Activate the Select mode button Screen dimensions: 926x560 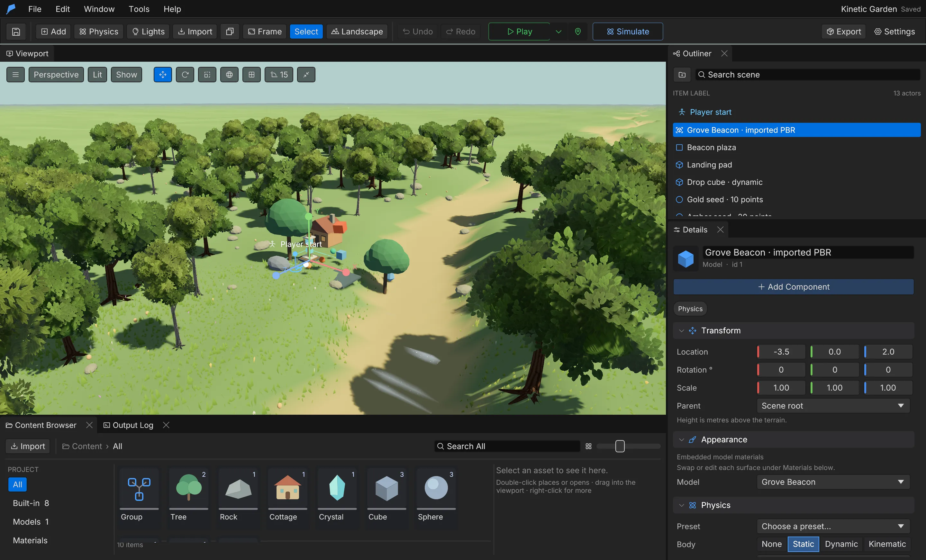pos(306,32)
